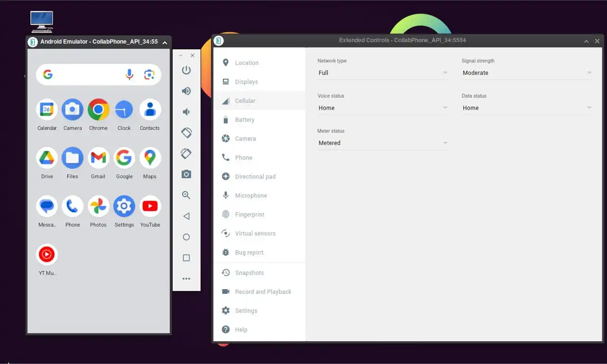Switch to Directional pad section
Image resolution: width=607 pixels, height=364 pixels.
[259, 176]
